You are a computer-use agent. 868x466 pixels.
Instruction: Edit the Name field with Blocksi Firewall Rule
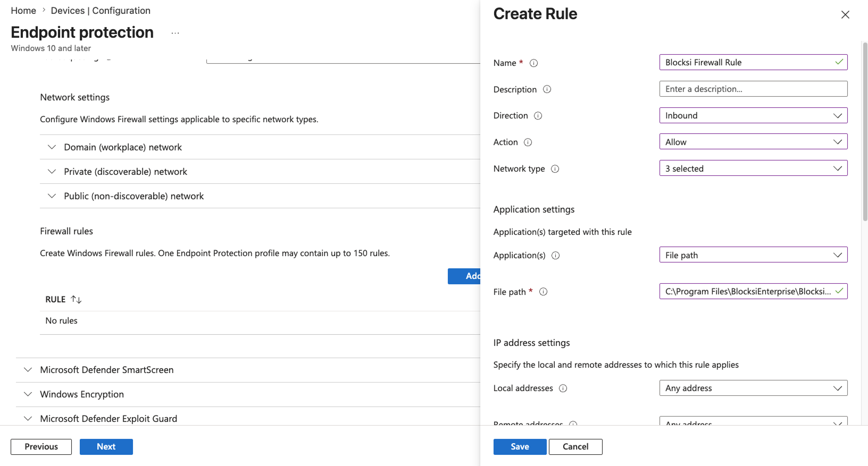[753, 62]
